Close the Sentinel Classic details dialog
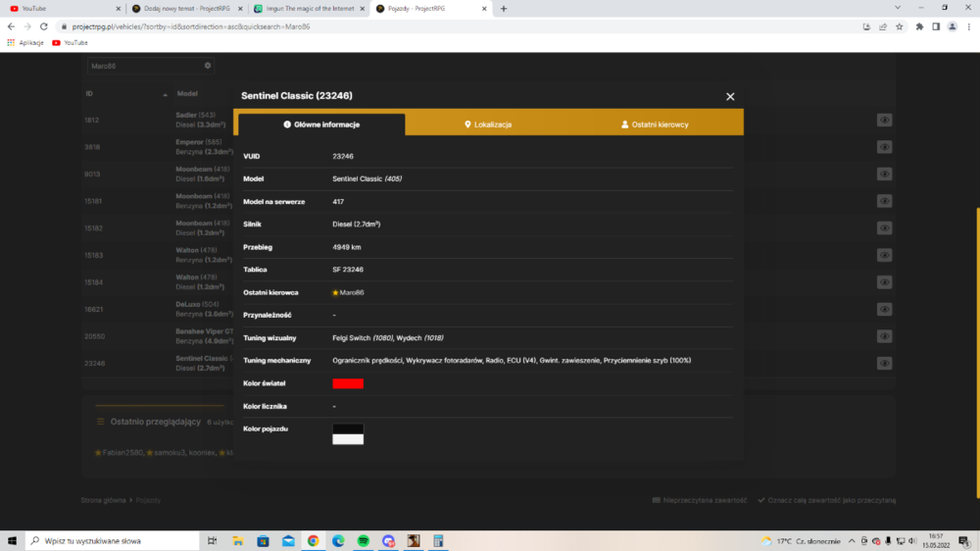The height and width of the screenshot is (551, 980). 730,96
